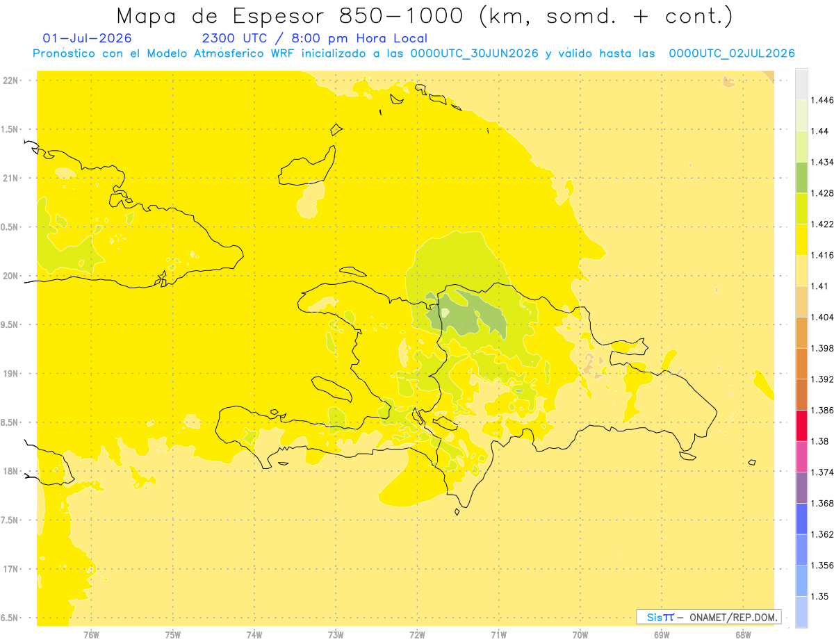Click the bright yellow legend swatch between 1.416 and 1.422
The image size is (834, 644).
point(801,239)
